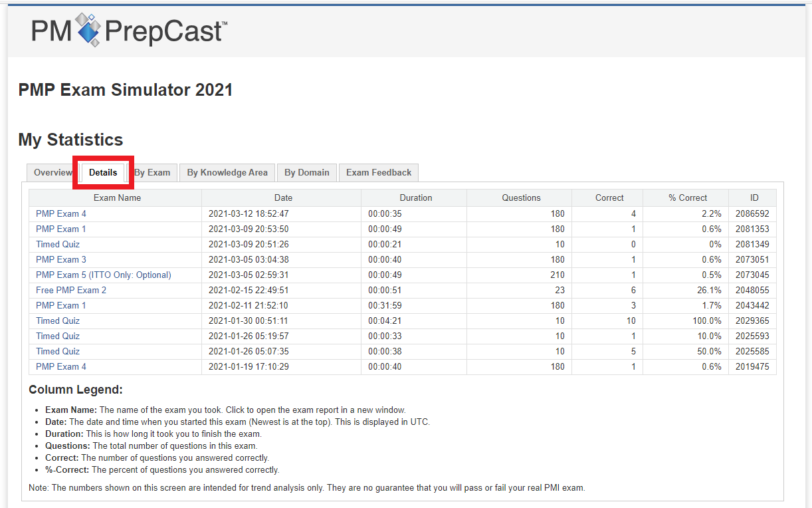Open the Free PMP Exam 2 report
Viewport: 812px width, 508px height.
71,291
